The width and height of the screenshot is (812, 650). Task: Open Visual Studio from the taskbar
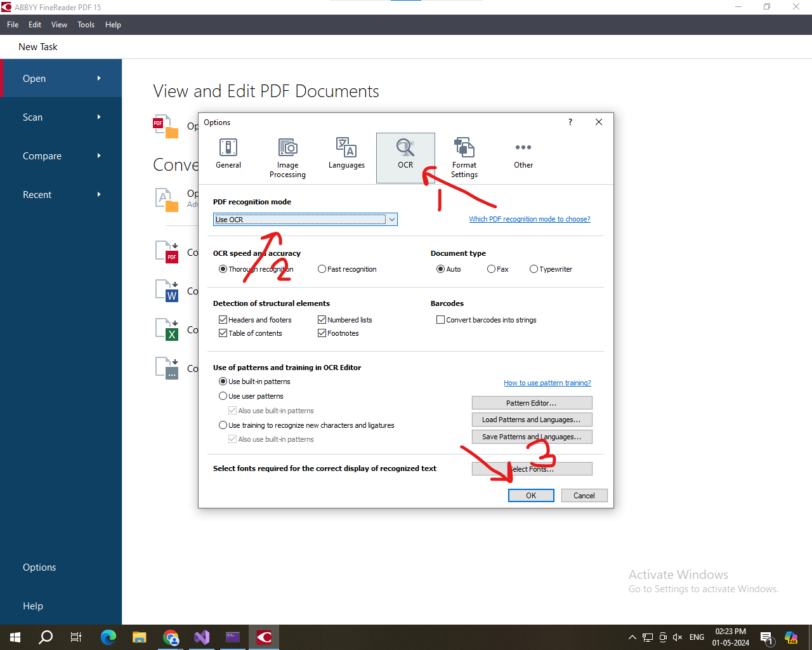202,637
